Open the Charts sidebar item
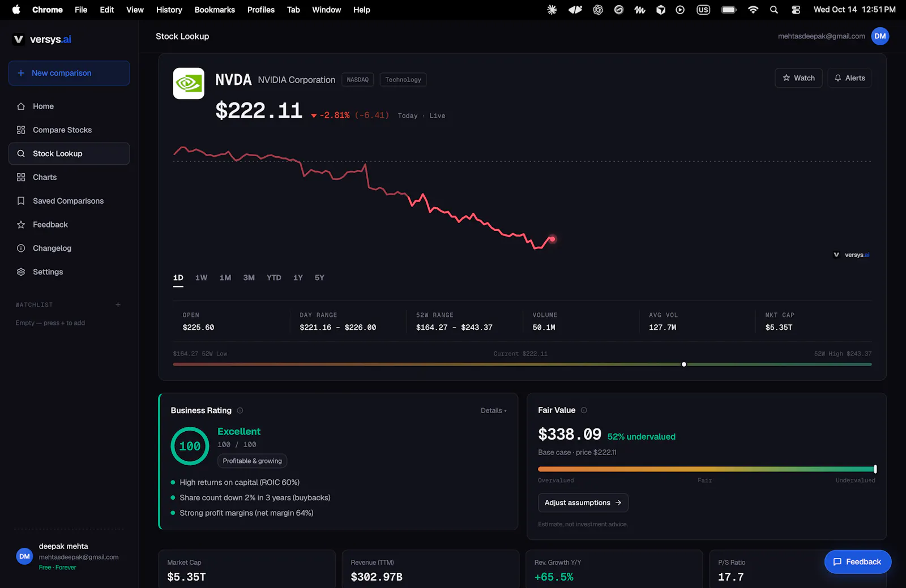This screenshot has height=588, width=906. [69, 177]
